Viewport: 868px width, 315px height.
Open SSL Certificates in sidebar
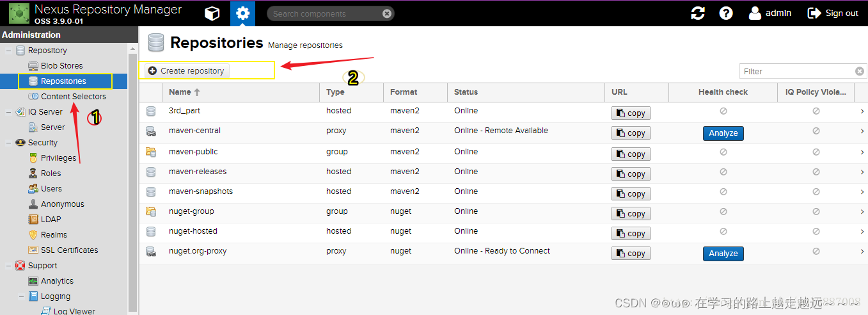(69, 250)
